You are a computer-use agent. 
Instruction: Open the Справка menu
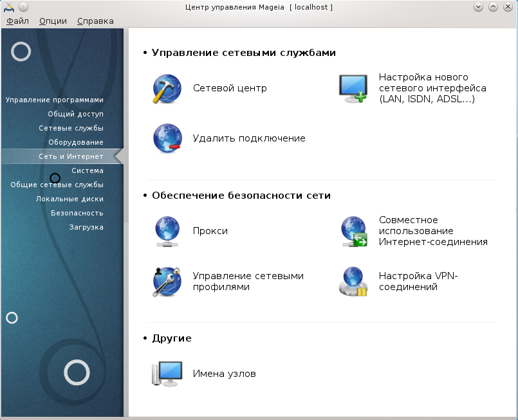click(x=95, y=21)
